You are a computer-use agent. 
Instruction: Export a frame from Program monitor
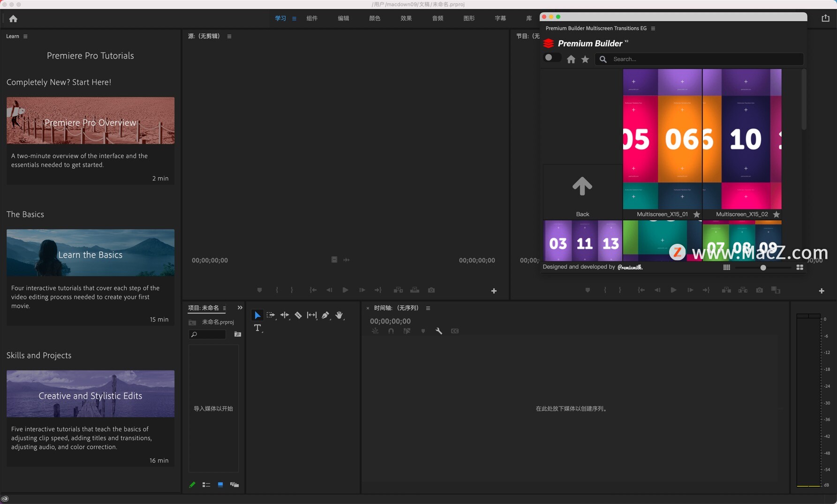759,290
